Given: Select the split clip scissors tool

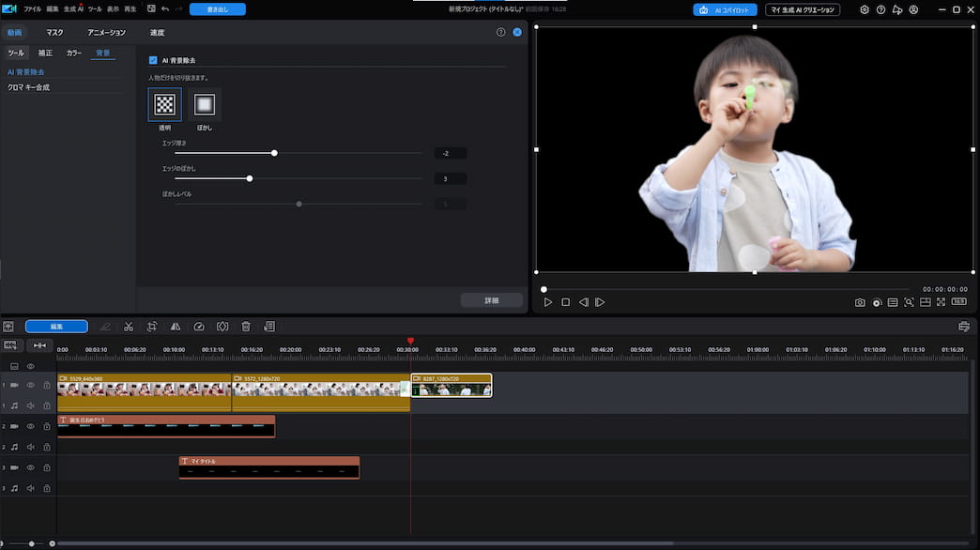Looking at the screenshot, I should click(128, 327).
